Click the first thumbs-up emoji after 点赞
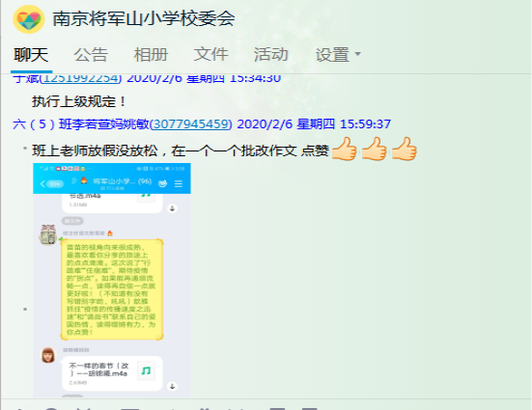532x410 pixels. (345, 149)
